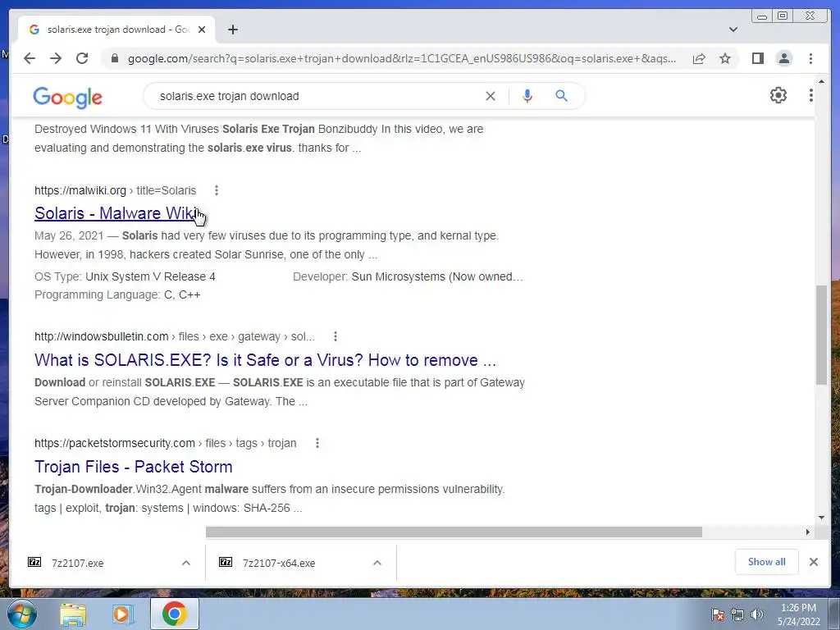
Task: Click the vertical page scrollbar thumb
Action: (821, 335)
